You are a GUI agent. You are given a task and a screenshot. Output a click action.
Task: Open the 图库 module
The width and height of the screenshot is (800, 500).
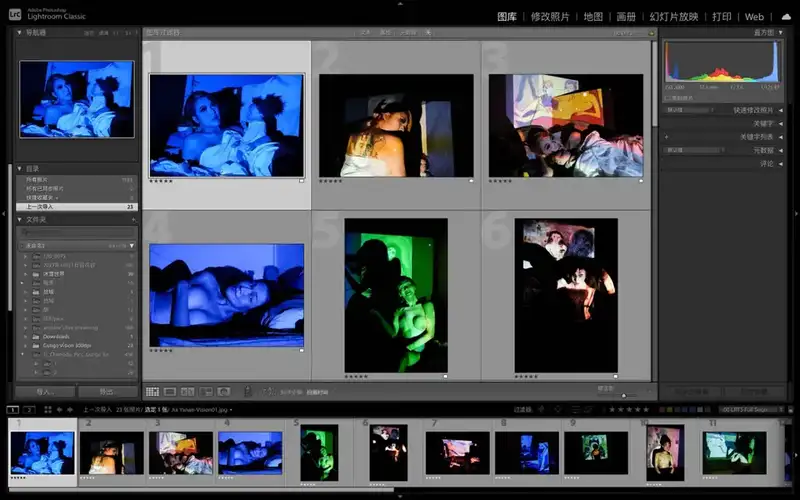[x=507, y=17]
